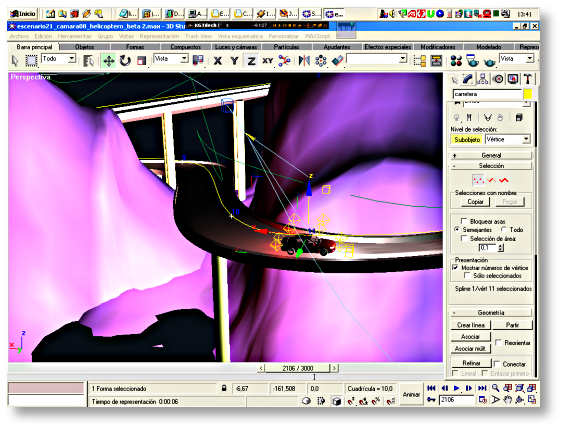Enable the Selección de área checkbox

coord(464,238)
